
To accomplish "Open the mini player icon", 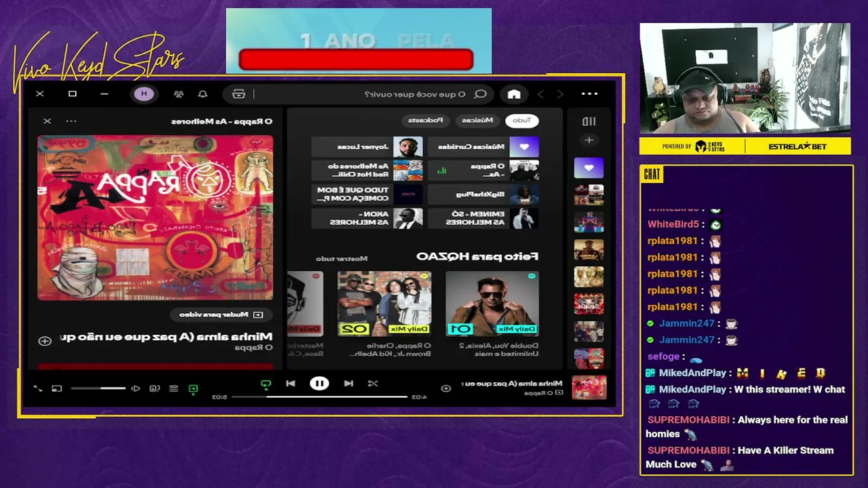I will (57, 389).
